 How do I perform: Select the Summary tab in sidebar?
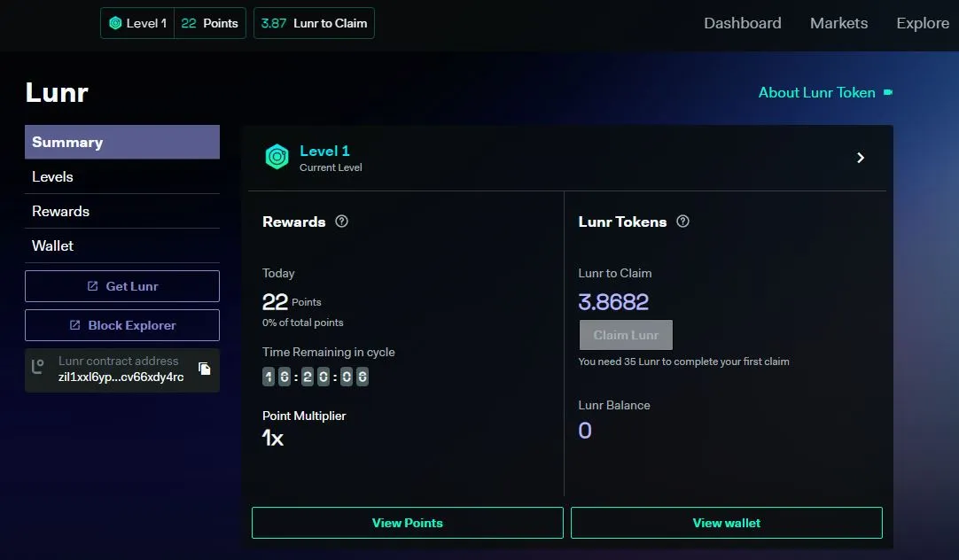[x=122, y=142]
